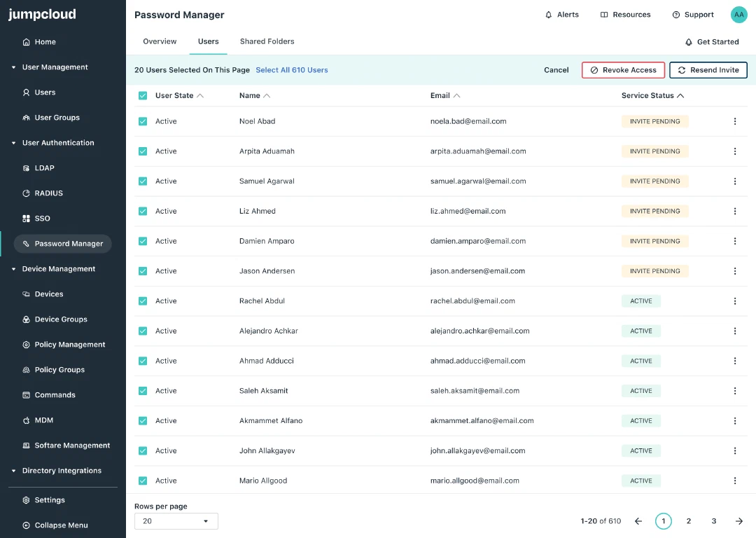Open row actions for Rachel Abdul
The image size is (756, 538).
tap(735, 301)
